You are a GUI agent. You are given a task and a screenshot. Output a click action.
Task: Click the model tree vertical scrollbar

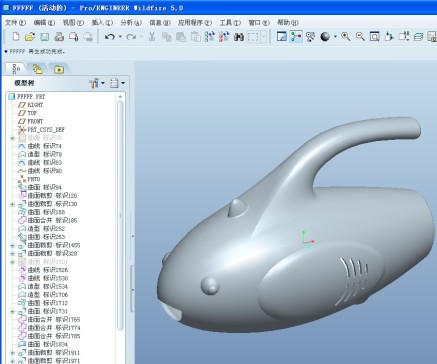click(x=120, y=215)
